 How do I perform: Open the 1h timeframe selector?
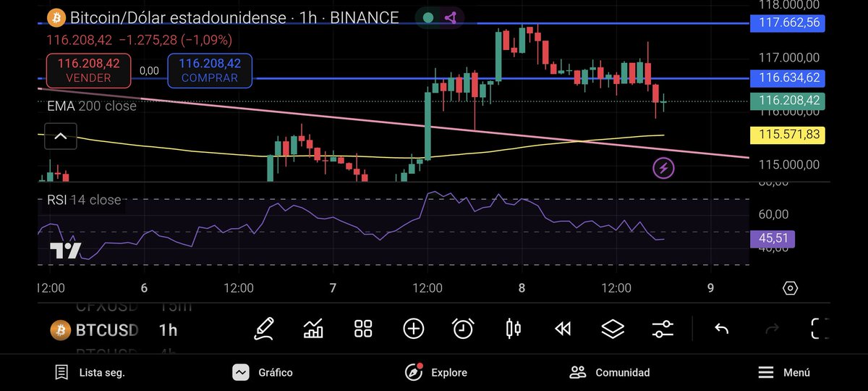click(168, 330)
